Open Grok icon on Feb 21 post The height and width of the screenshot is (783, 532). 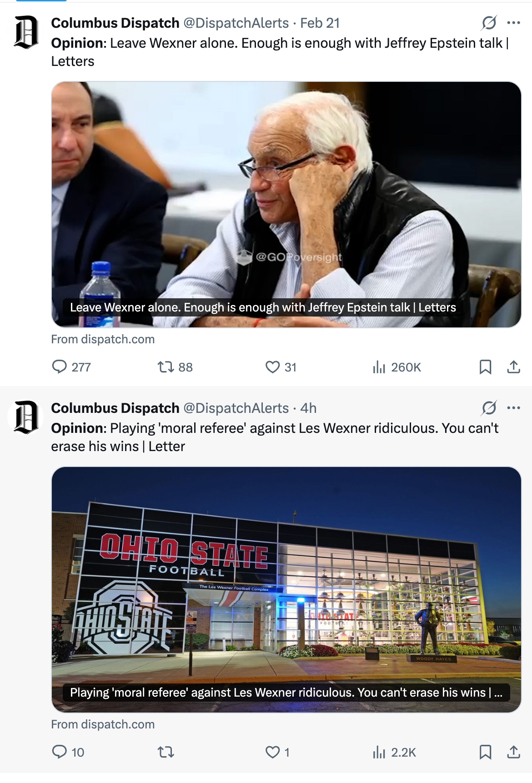coord(489,23)
